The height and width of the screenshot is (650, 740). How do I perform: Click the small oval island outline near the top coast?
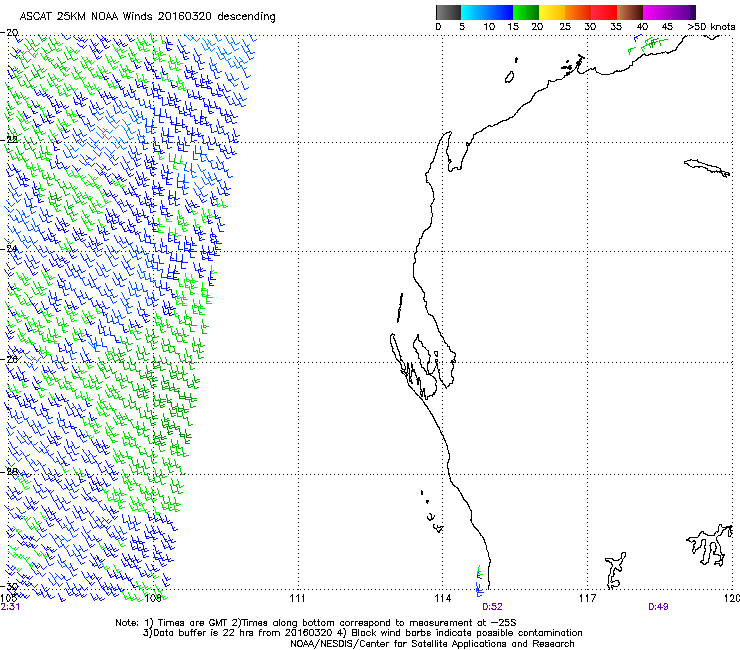tap(509, 77)
